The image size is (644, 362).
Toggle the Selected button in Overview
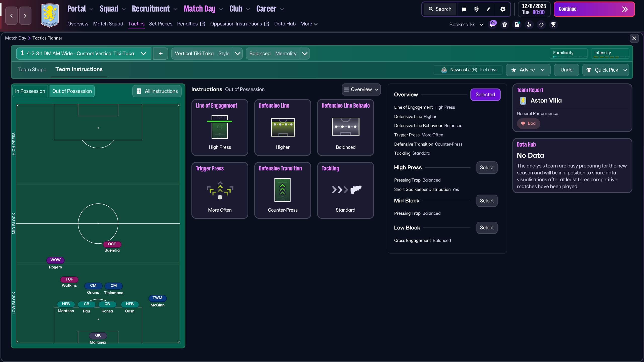pos(485,95)
